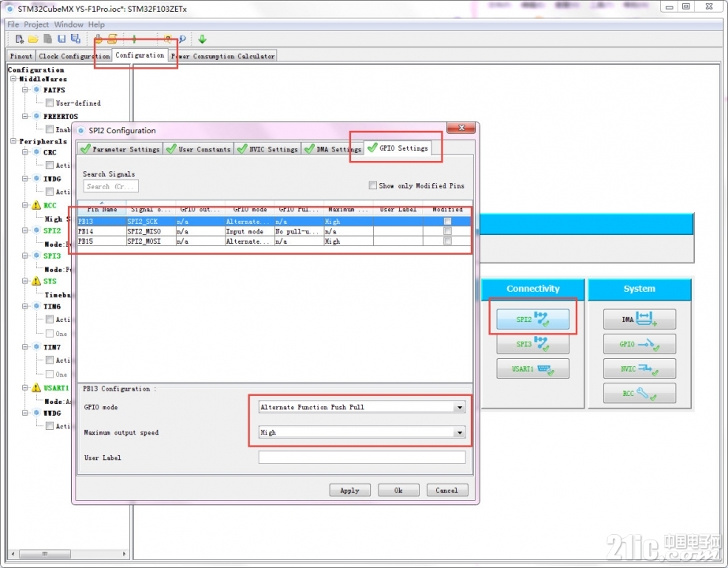Close the SPI2 Configuration dialog
728x568 pixels.
461,128
